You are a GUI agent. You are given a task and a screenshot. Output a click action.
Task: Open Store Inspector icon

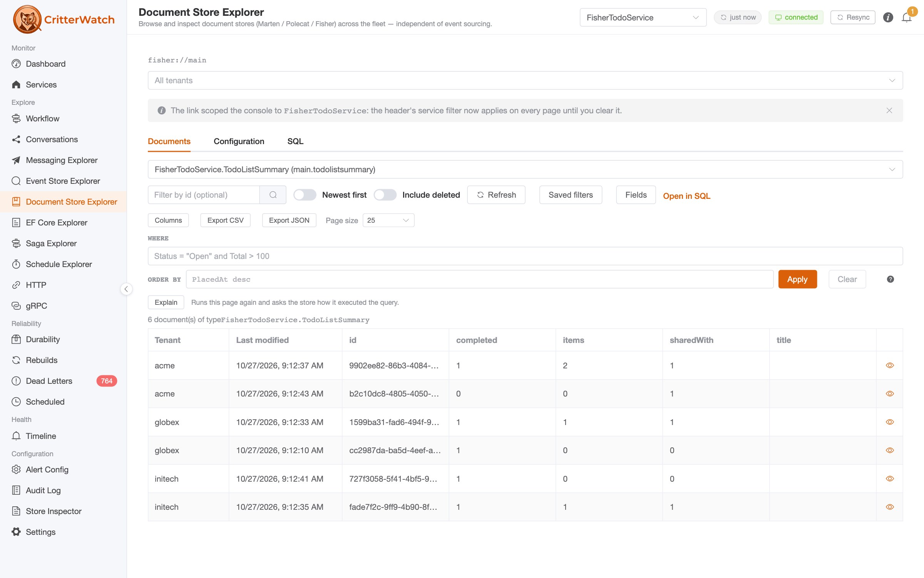pos(16,511)
